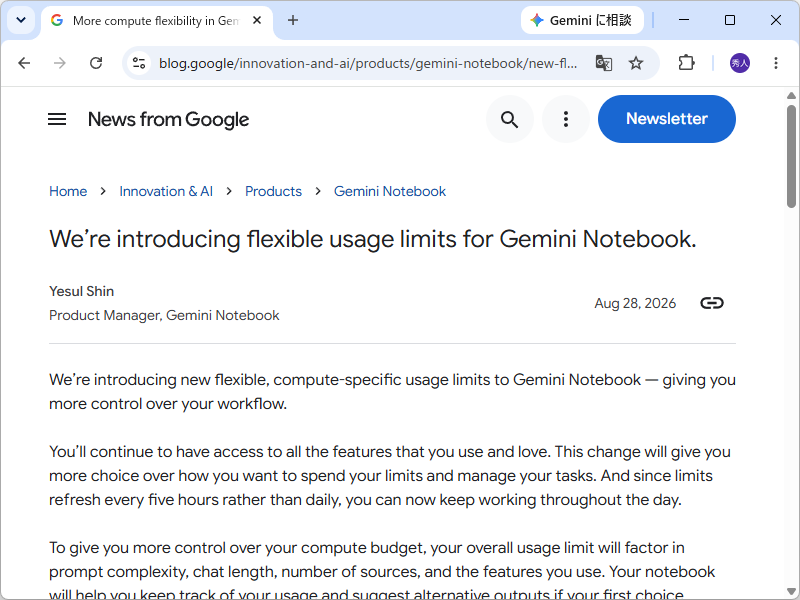Go forward to the next page
Screen dimensions: 800x600
[x=60, y=63]
